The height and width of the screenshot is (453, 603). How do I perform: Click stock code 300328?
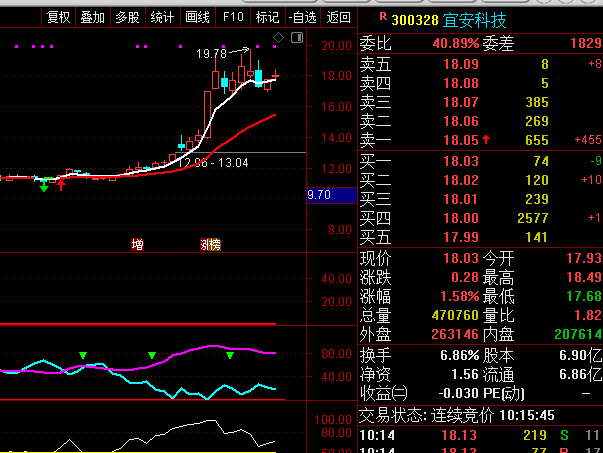pyautogui.click(x=415, y=20)
